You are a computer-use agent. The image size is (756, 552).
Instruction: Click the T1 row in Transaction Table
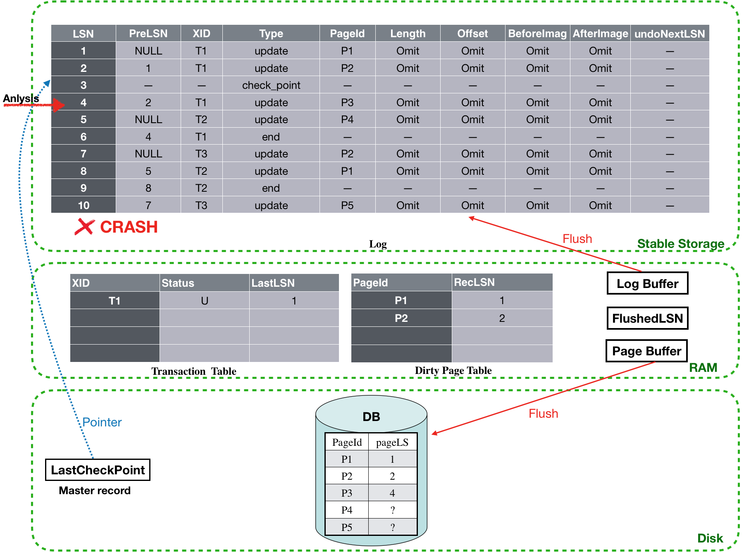(x=205, y=300)
